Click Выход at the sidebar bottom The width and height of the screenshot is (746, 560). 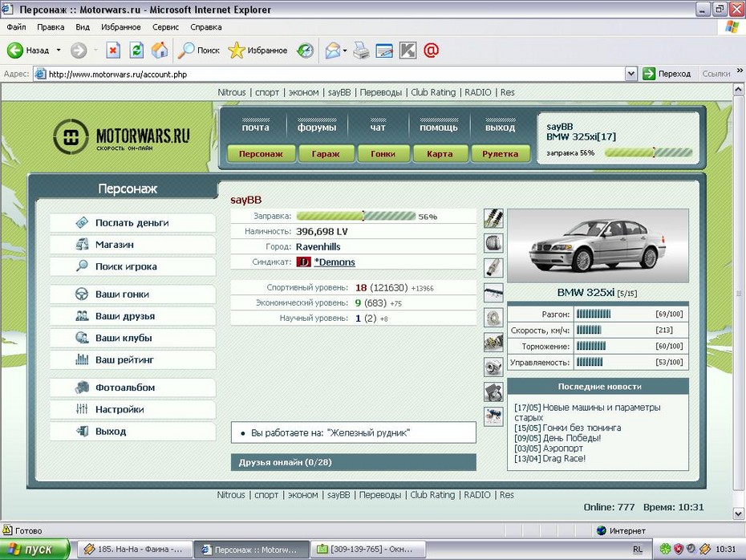(x=132, y=431)
